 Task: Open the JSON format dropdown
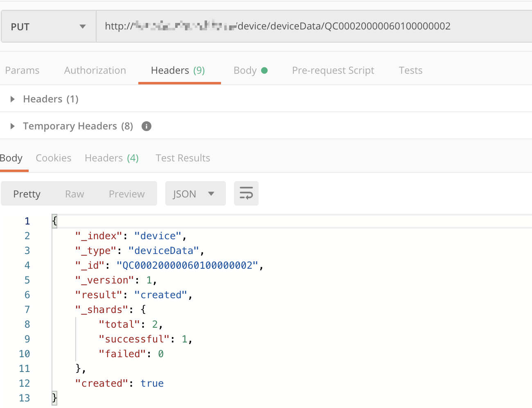pyautogui.click(x=195, y=194)
